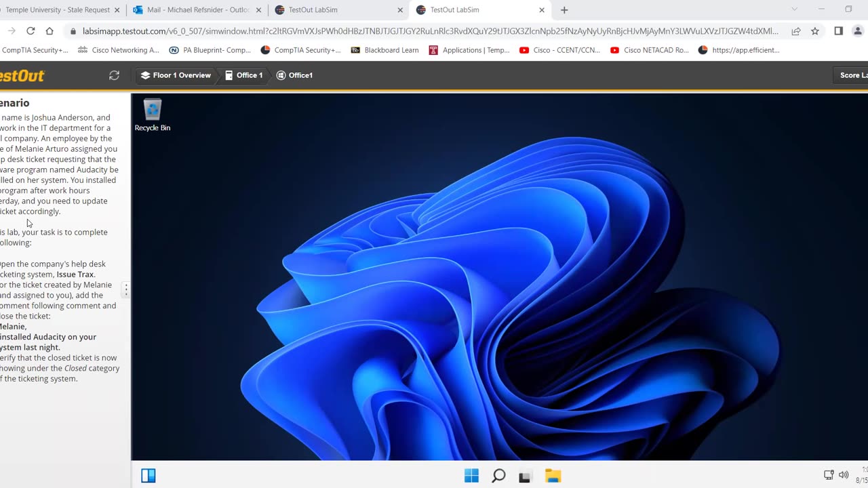Click the Scenario heading in the panel

pos(14,103)
